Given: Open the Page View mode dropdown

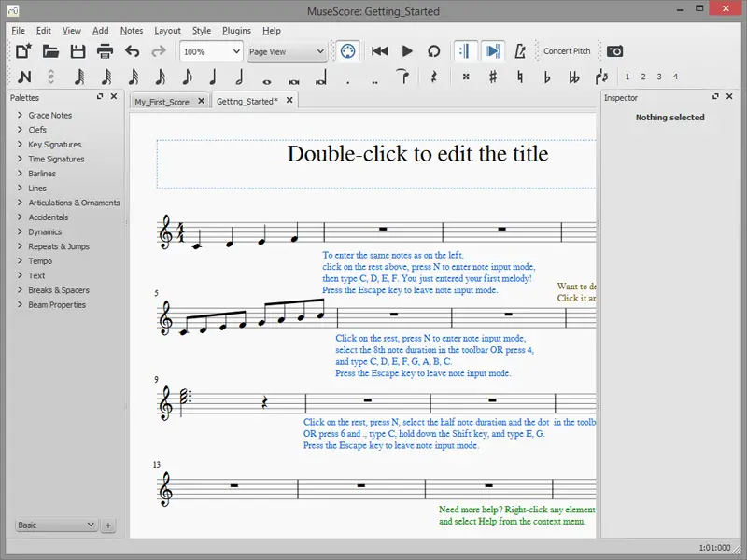Looking at the screenshot, I should tap(287, 51).
